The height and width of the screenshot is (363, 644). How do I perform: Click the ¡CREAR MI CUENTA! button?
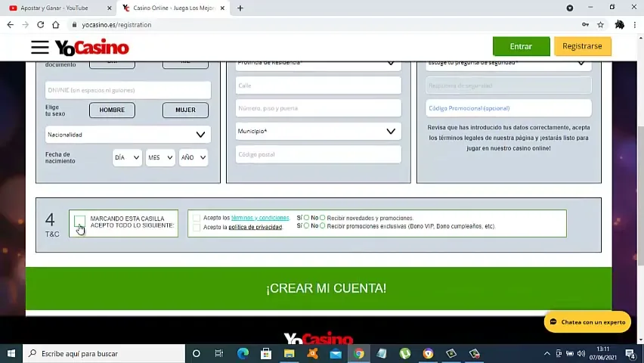tap(319, 288)
